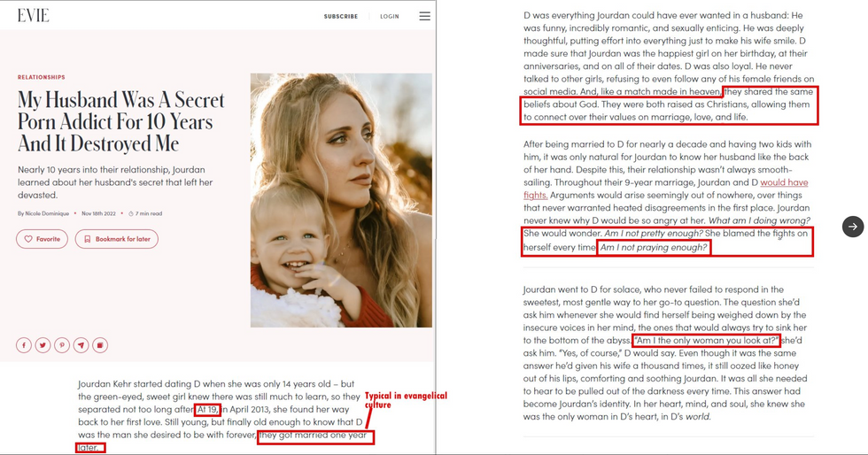This screenshot has width=868, height=455.
Task: Send article via paper-plane share icon
Action: pyautogui.click(x=81, y=345)
